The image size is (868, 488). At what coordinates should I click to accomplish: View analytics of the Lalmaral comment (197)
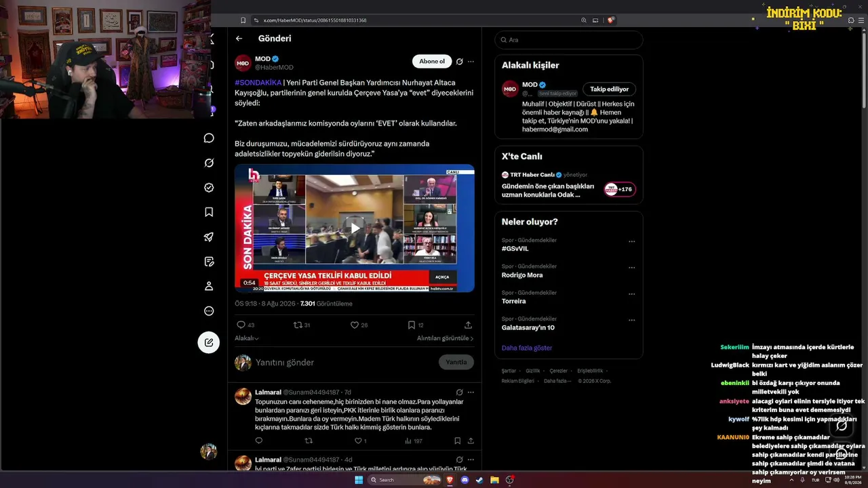pyautogui.click(x=413, y=441)
